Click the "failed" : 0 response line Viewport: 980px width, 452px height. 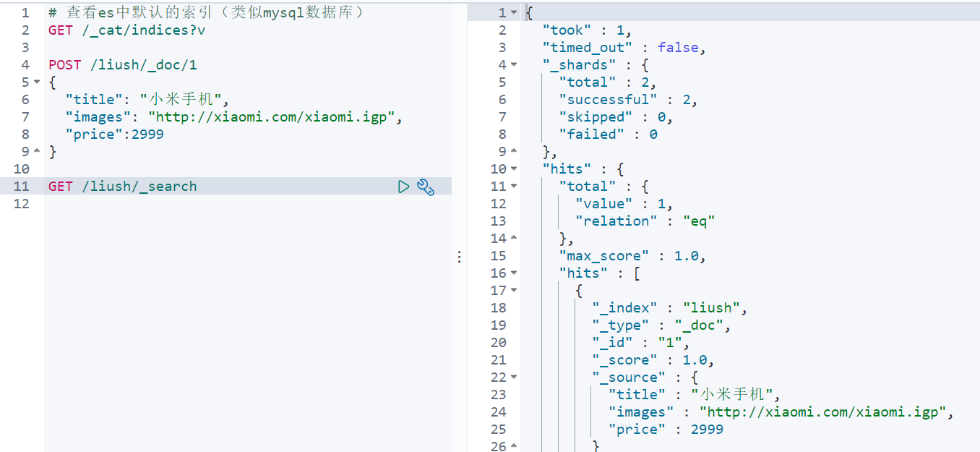coord(608,135)
